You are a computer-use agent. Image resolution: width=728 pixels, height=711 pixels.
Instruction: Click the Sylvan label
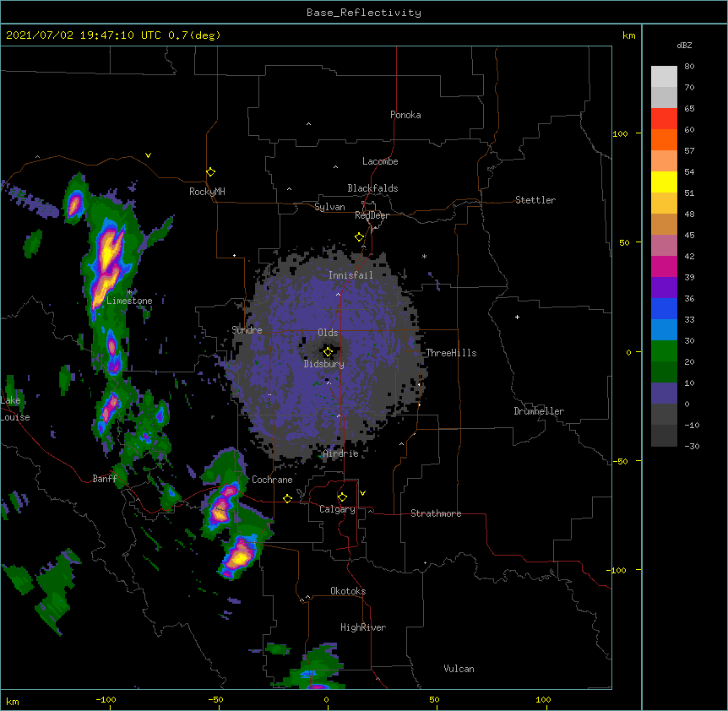pyautogui.click(x=329, y=207)
